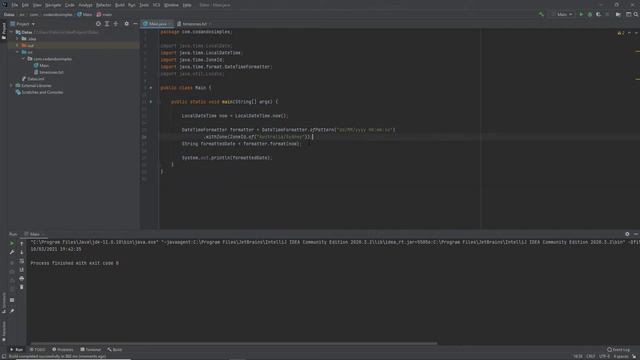Select the Datas.iml file
Viewport: 640px width, 360px height.
33,79
